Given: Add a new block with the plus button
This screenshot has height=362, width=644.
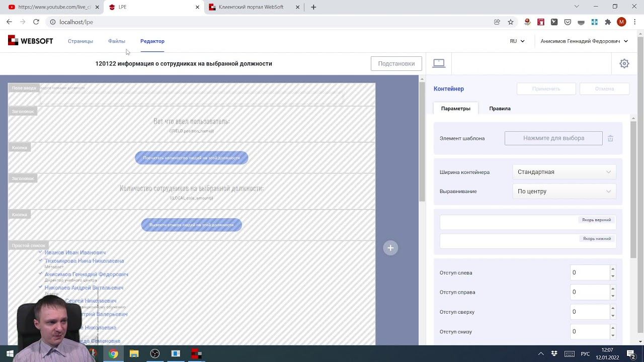Looking at the screenshot, I should point(390,248).
